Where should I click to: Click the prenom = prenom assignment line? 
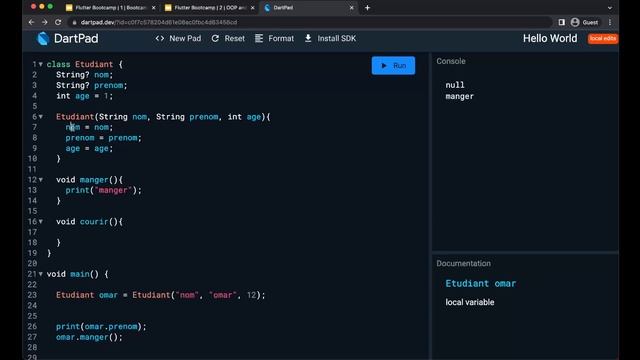103,138
